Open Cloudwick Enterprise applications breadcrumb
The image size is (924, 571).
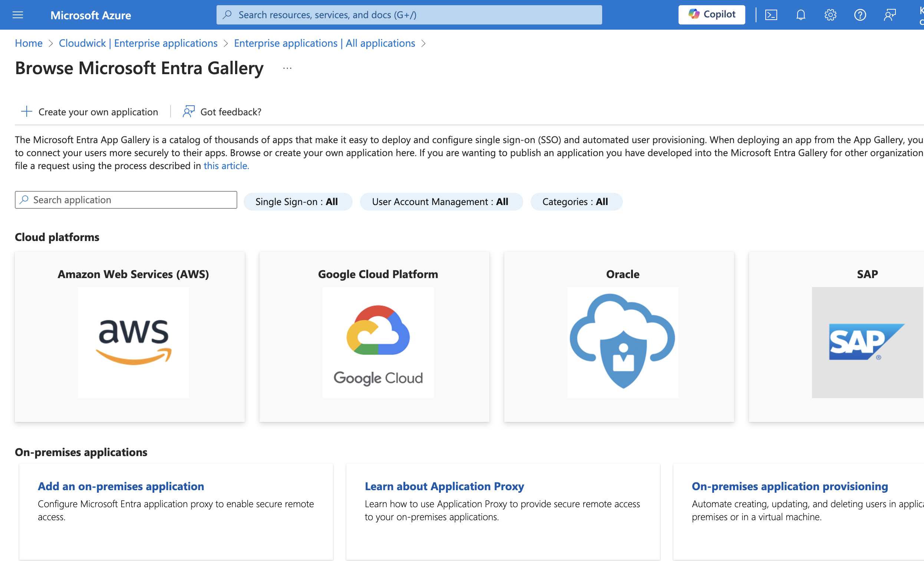coord(138,43)
